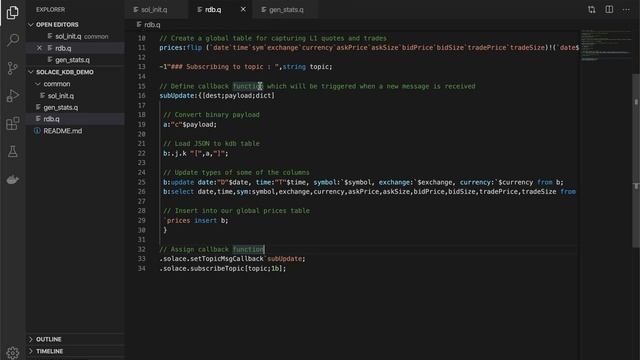This screenshot has width=640, height=360.
Task: Click the '.solace.setTopicMsgCallback' text
Action: [x=211, y=259]
